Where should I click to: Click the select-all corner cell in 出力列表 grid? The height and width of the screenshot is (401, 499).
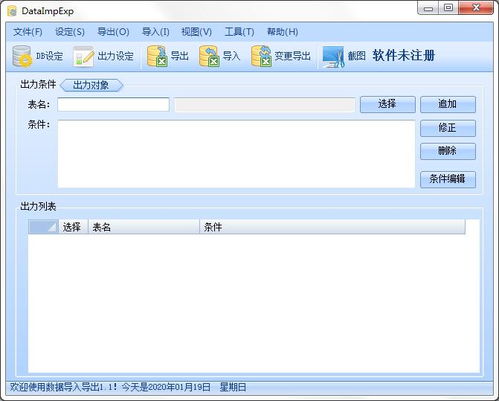[x=43, y=227]
